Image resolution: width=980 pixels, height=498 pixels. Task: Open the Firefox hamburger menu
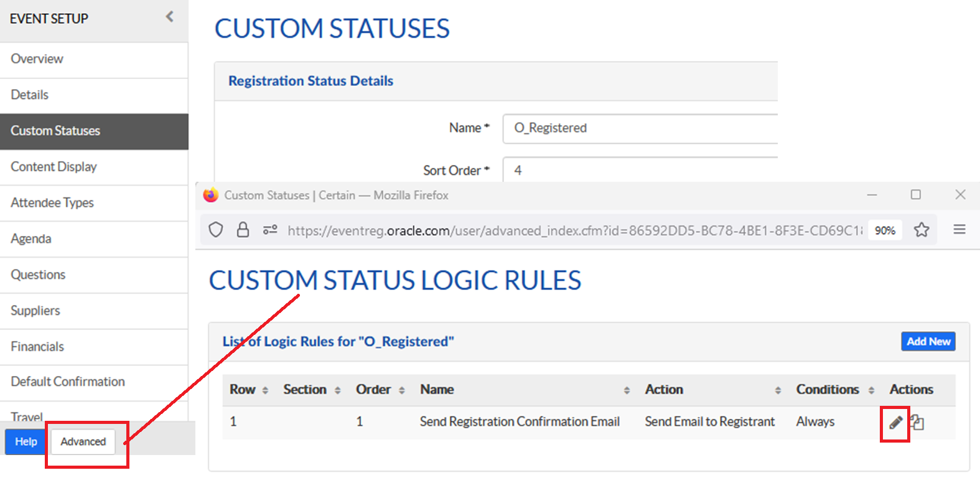coord(959,230)
